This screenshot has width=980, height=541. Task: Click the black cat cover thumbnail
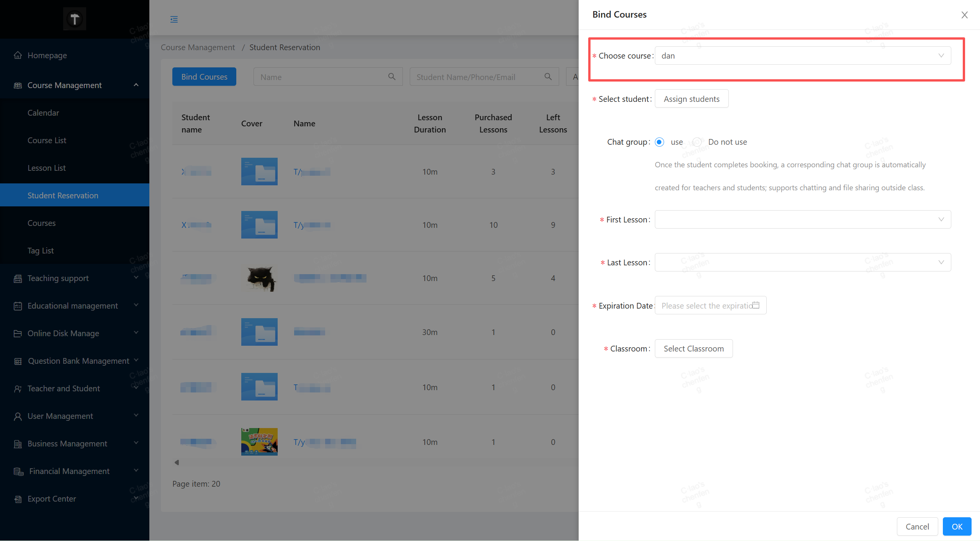pos(259,278)
